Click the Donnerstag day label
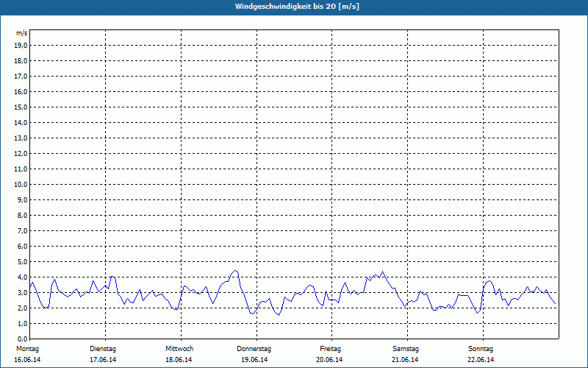The width and height of the screenshot is (588, 368). click(254, 348)
